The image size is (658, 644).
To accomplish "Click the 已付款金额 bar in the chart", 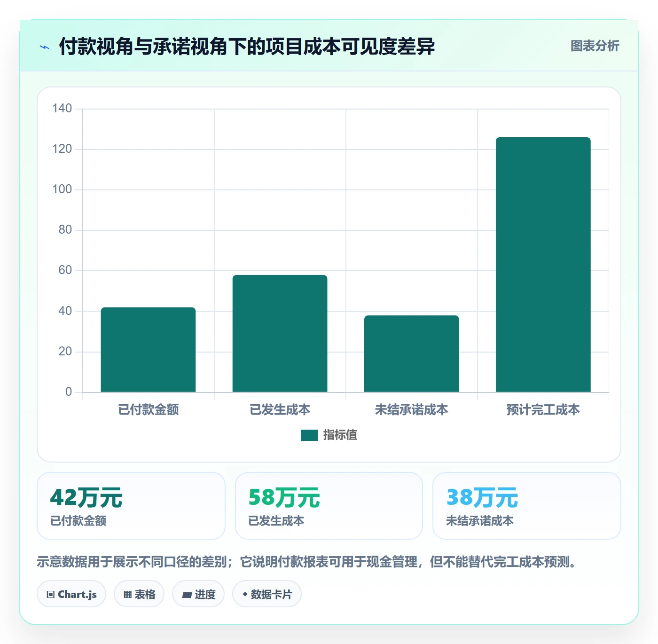I will click(148, 350).
